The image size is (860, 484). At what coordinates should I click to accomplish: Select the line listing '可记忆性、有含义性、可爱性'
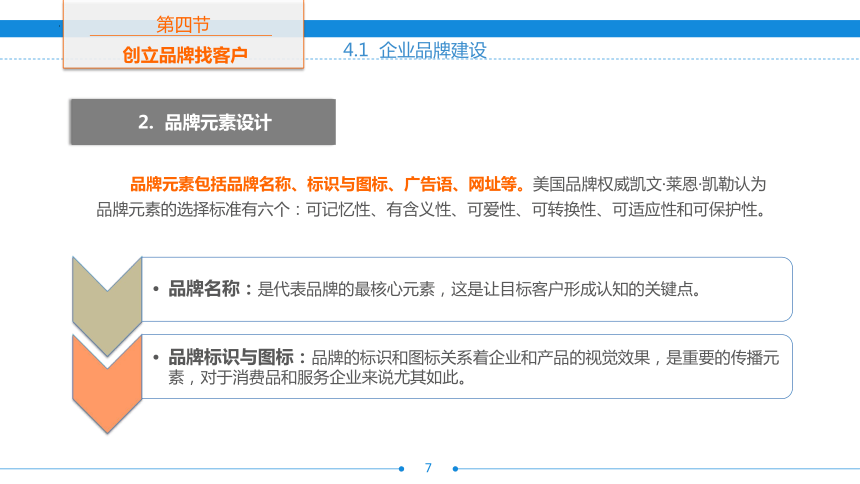click(x=431, y=209)
